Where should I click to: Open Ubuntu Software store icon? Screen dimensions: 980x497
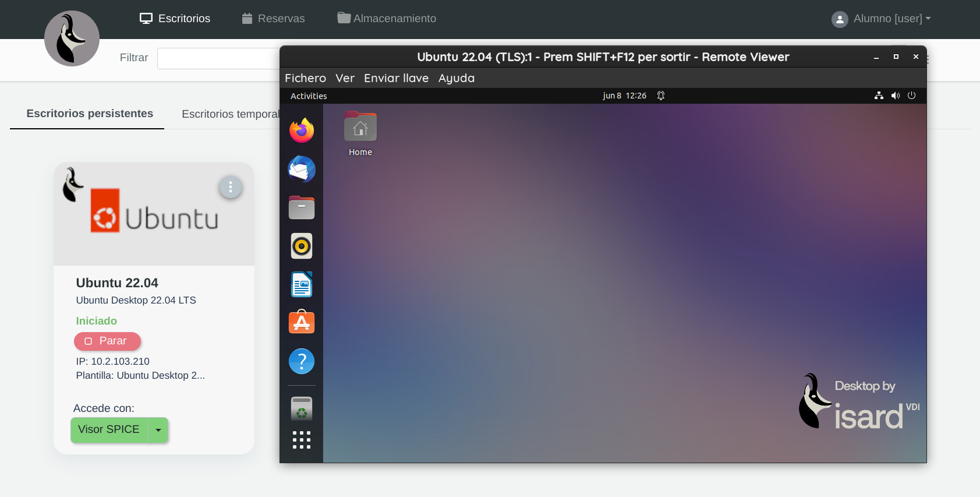302,322
